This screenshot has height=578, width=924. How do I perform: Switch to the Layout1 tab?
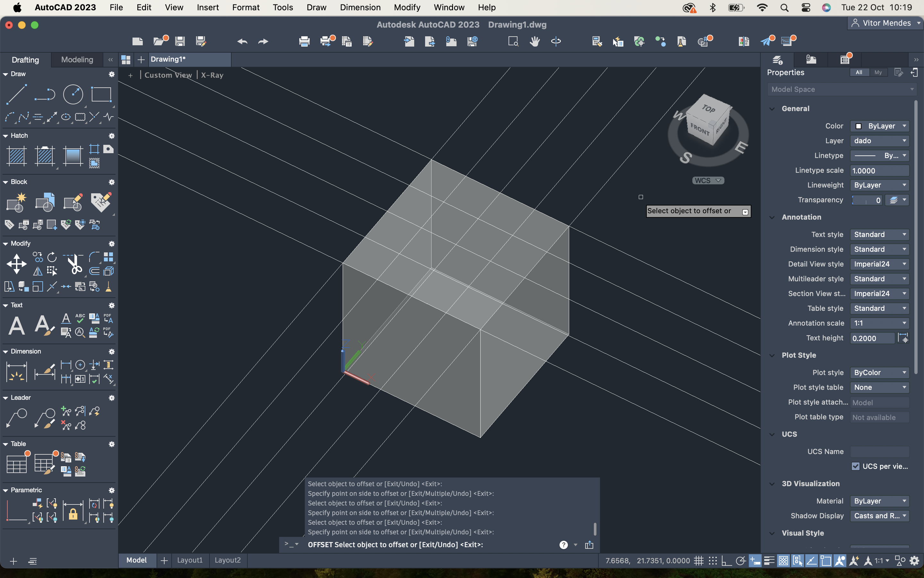[190, 560]
